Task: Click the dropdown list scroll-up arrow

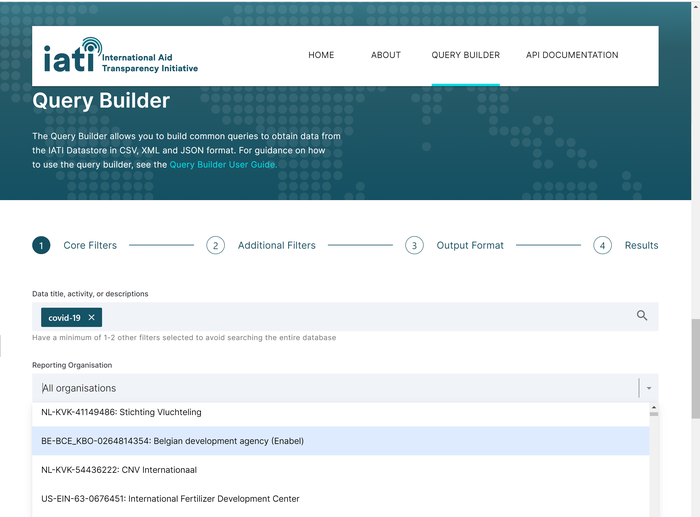Action: [x=654, y=408]
